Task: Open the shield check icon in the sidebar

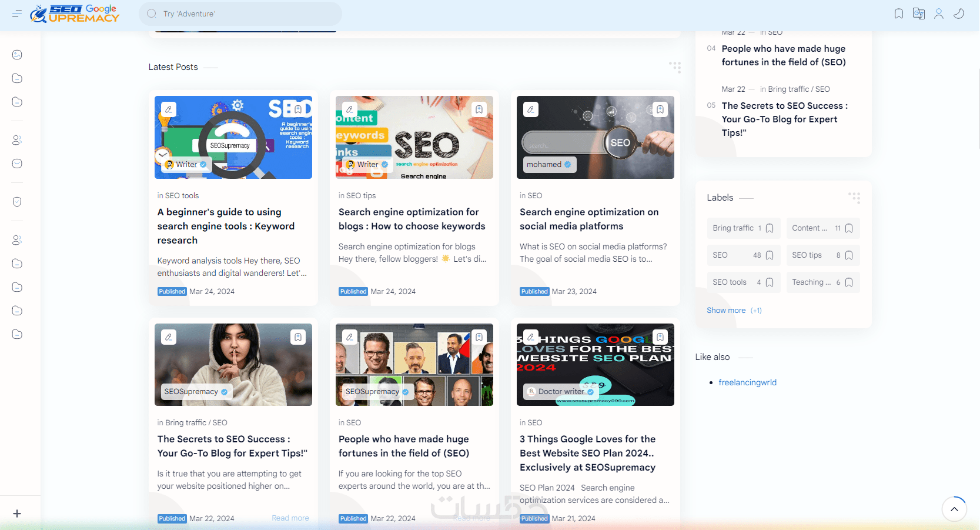Action: coord(17,202)
